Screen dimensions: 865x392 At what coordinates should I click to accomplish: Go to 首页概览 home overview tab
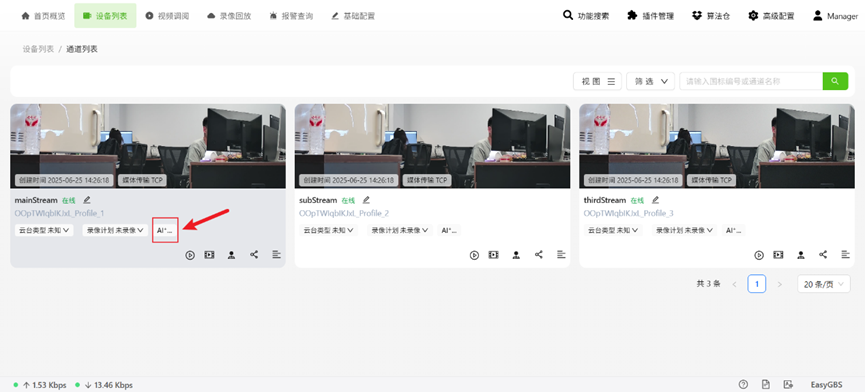(43, 16)
